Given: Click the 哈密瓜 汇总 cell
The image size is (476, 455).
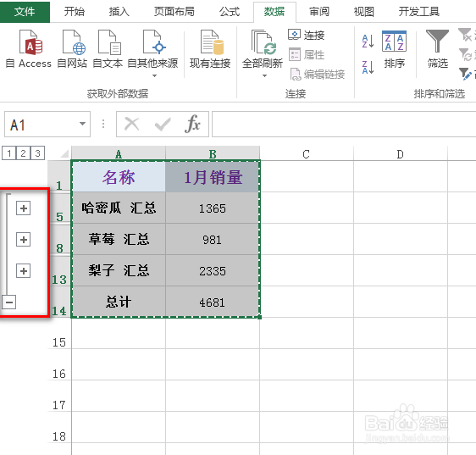Looking at the screenshot, I should coord(119,208).
